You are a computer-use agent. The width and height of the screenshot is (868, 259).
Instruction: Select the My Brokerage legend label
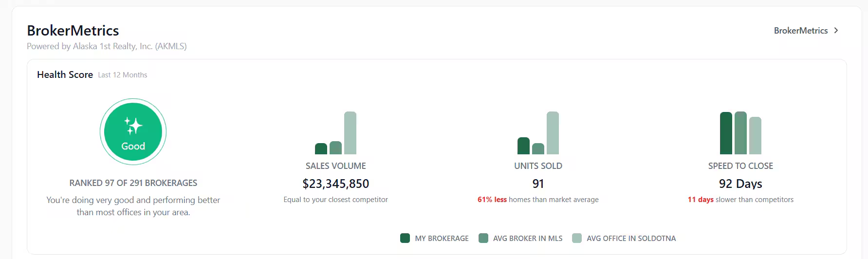click(x=442, y=239)
